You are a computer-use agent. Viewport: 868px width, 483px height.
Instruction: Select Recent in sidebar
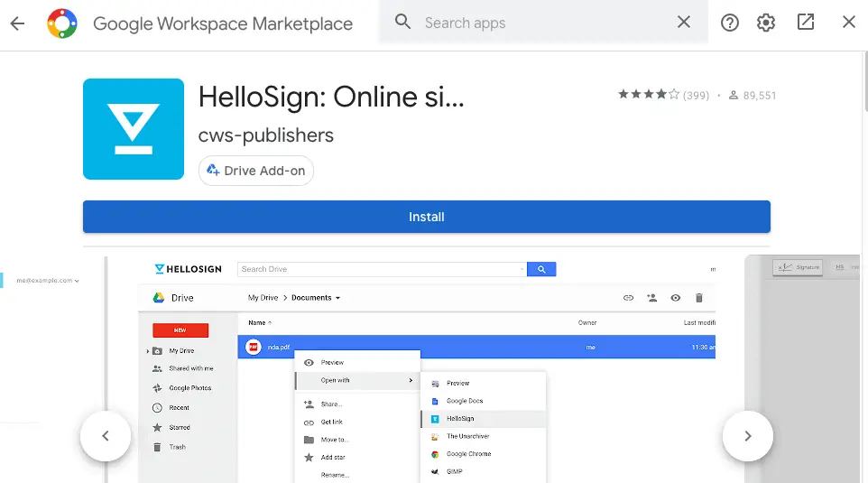[x=171, y=408]
